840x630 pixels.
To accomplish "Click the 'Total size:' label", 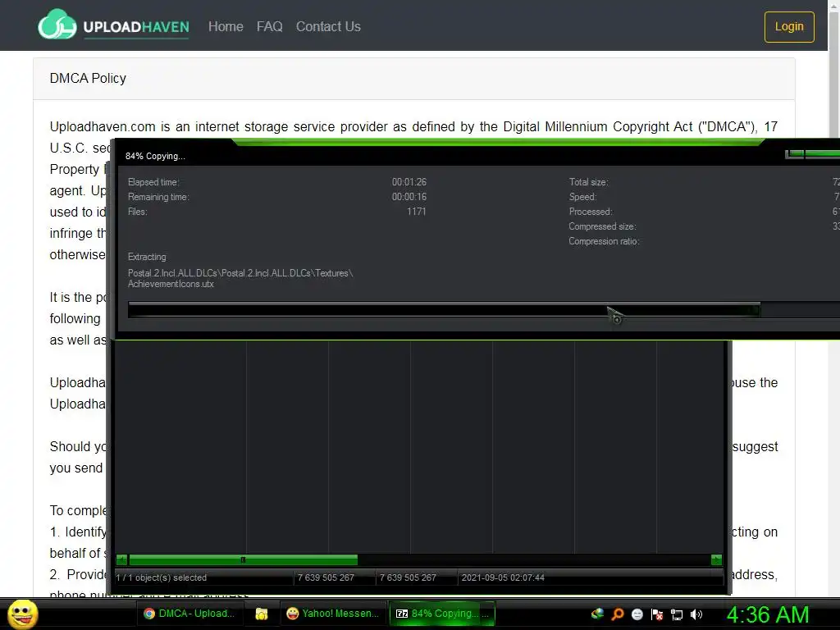I will click(589, 182).
